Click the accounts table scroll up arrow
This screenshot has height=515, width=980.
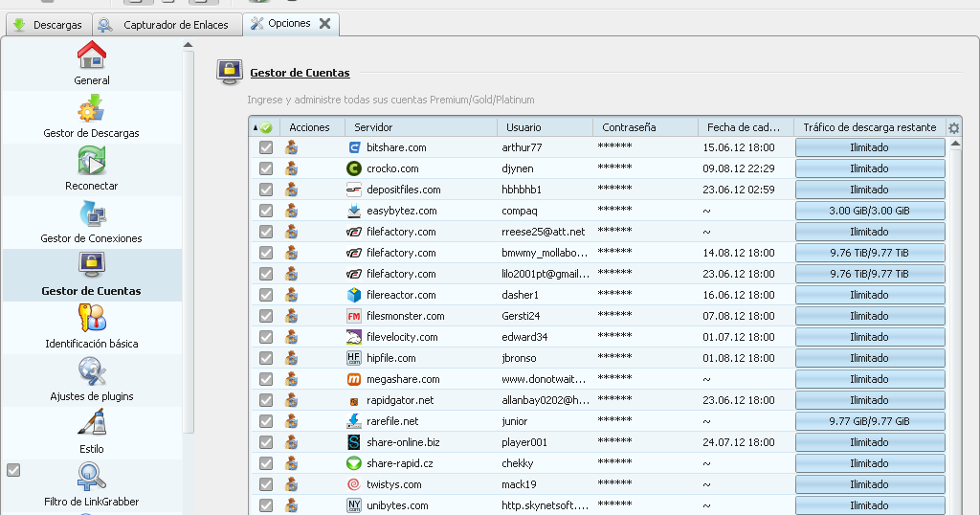click(x=955, y=144)
